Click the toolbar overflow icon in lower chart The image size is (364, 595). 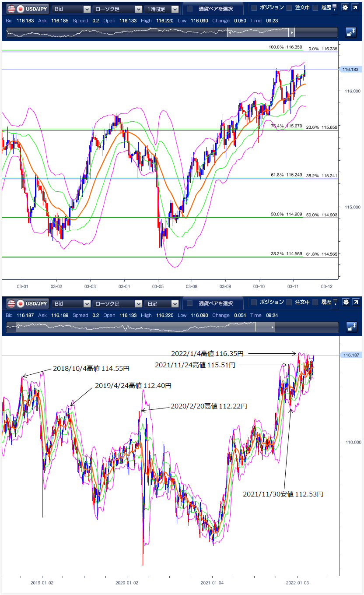coord(335,303)
